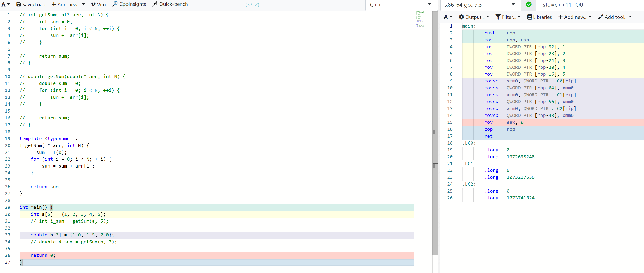
Task: Click the Add tool wrench dropdown
Action: click(x=615, y=17)
